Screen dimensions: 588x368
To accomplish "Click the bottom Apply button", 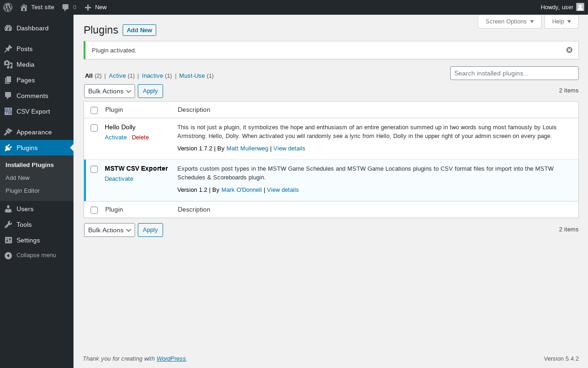I will click(150, 230).
